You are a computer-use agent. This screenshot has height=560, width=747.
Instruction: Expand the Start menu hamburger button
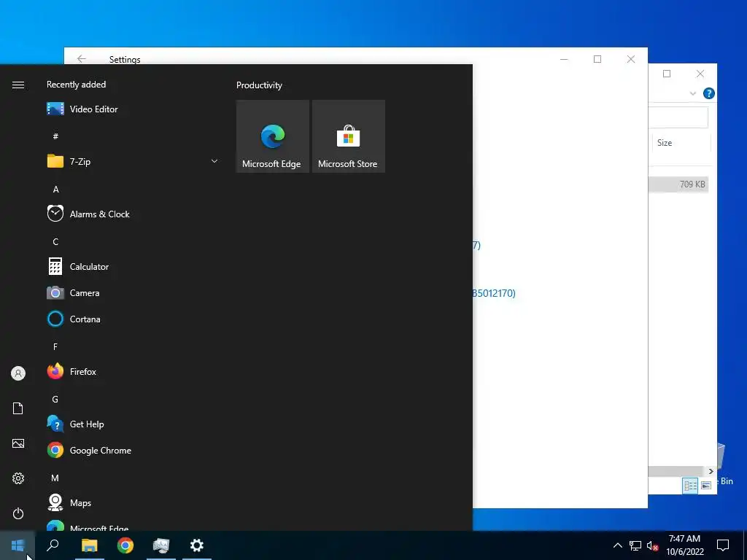point(18,85)
